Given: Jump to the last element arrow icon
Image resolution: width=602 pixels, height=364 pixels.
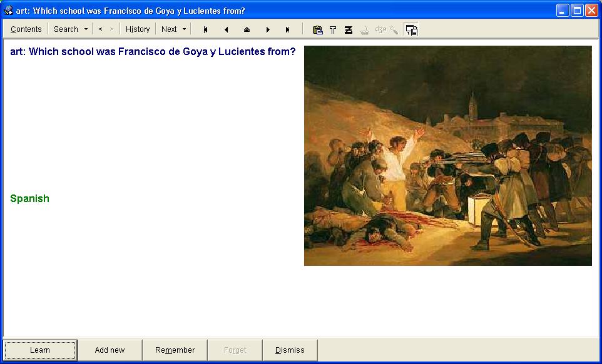Looking at the screenshot, I should (x=288, y=29).
